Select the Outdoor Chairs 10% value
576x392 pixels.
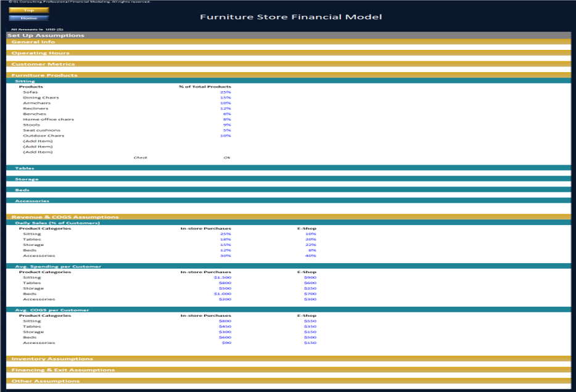click(x=225, y=136)
